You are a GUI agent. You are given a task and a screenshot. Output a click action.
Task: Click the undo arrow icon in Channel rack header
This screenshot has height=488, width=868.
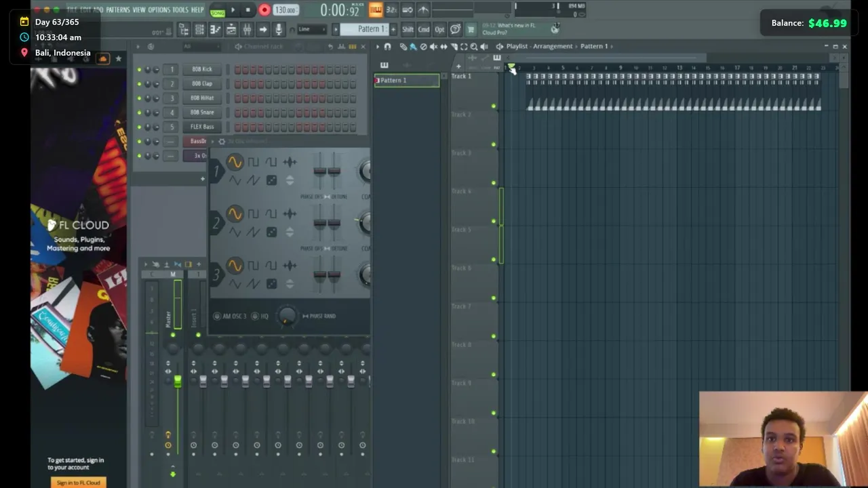pyautogui.click(x=331, y=47)
